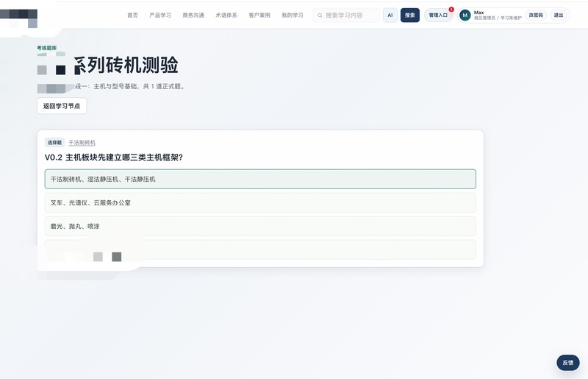Open the 反馈 feedback button
This screenshot has width=588, height=379.
click(567, 363)
